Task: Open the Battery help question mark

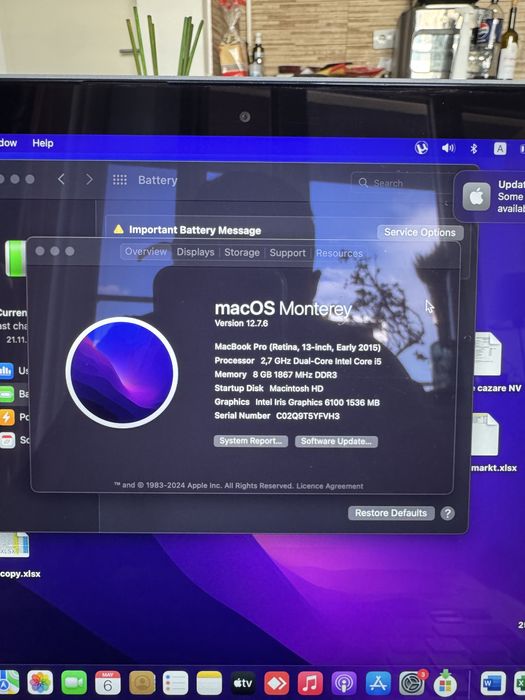Action: point(448,513)
